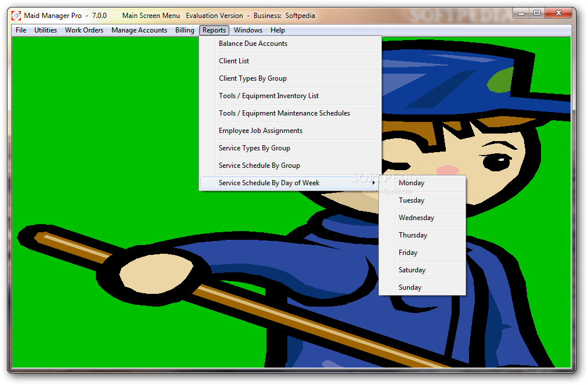Viewport: 588px width, 385px height.
Task: Open the Help menu
Action: [x=277, y=30]
